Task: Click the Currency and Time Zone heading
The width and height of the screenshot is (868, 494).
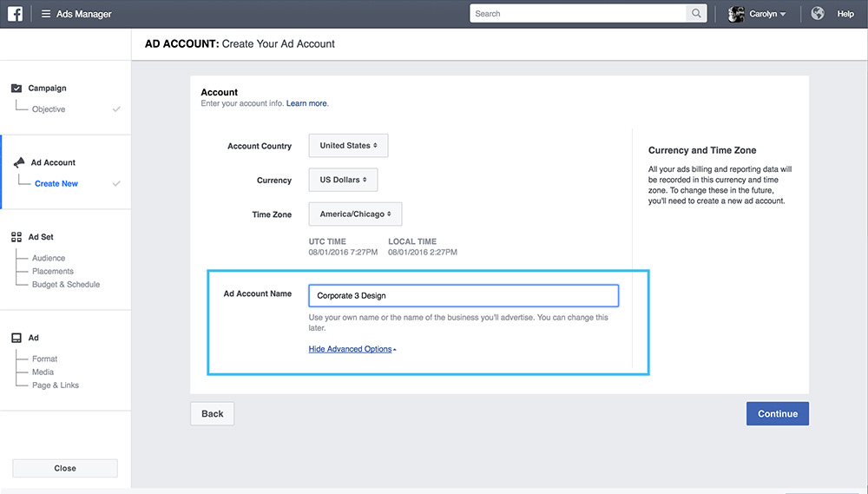Action: pyautogui.click(x=702, y=150)
